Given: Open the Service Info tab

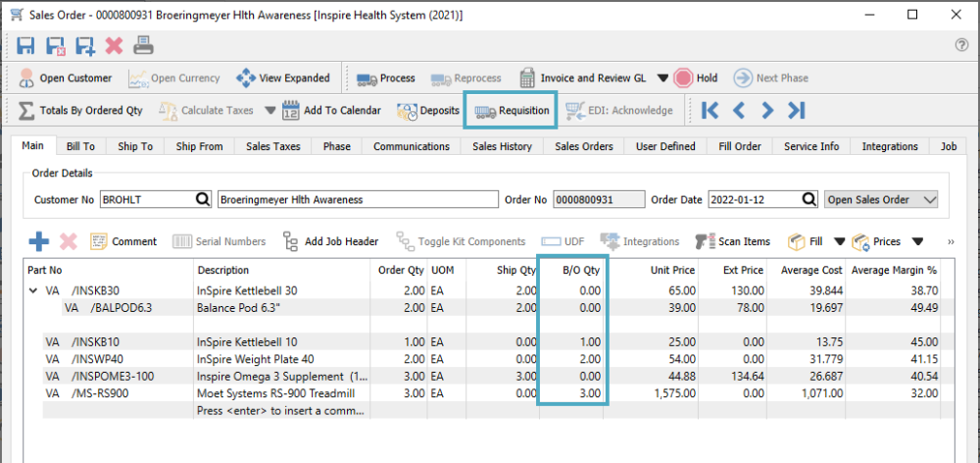Looking at the screenshot, I should pyautogui.click(x=811, y=146).
